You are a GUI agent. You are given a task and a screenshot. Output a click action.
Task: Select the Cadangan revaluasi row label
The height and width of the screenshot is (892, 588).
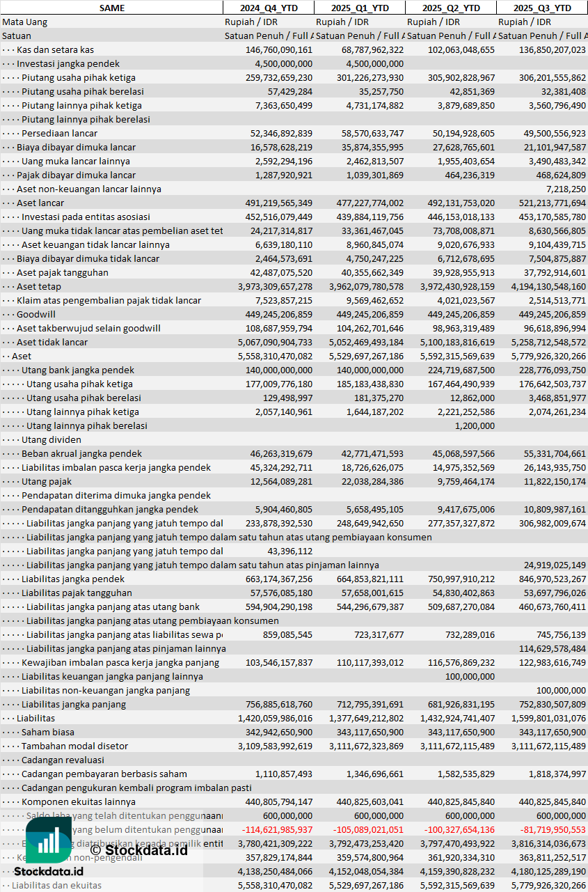pyautogui.click(x=63, y=760)
